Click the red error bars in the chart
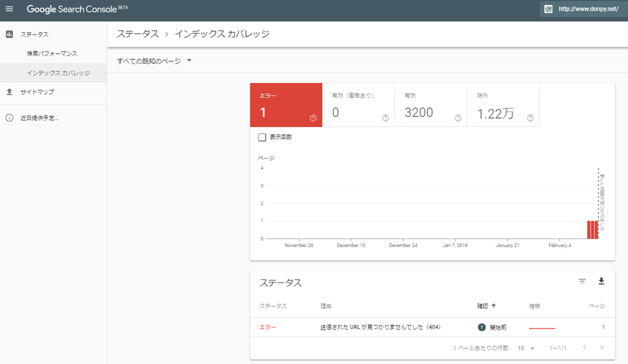Image resolution: width=628 pixels, height=364 pixels. tap(592, 230)
